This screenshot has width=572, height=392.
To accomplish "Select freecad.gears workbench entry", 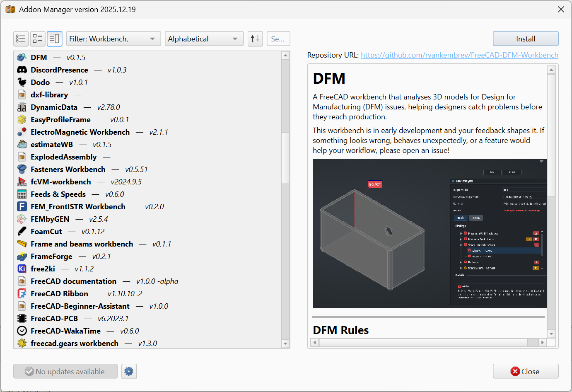I will pyautogui.click(x=147, y=343).
